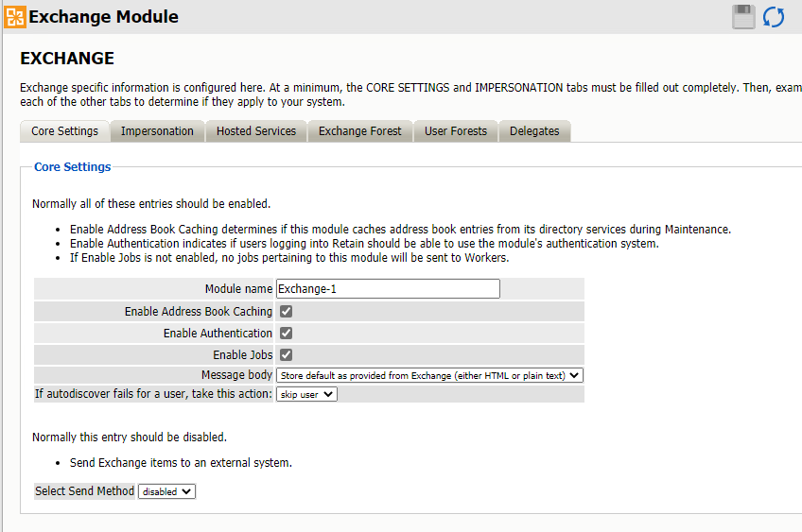Click the Exchange Module logo icon
802x532 pixels.
click(15, 17)
